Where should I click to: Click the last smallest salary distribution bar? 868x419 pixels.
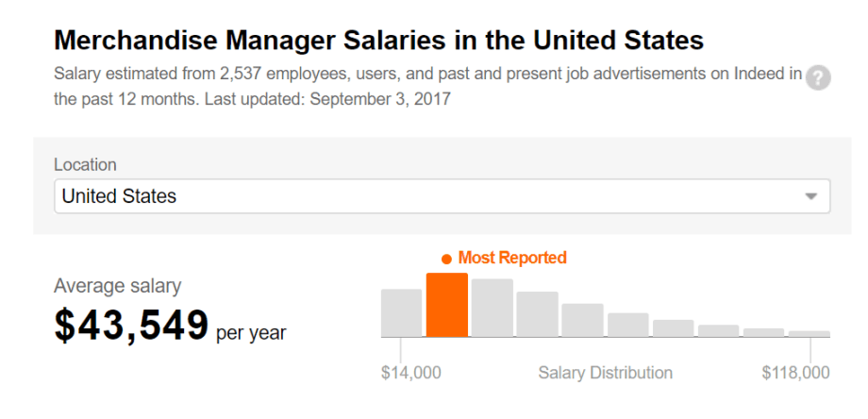(810, 334)
